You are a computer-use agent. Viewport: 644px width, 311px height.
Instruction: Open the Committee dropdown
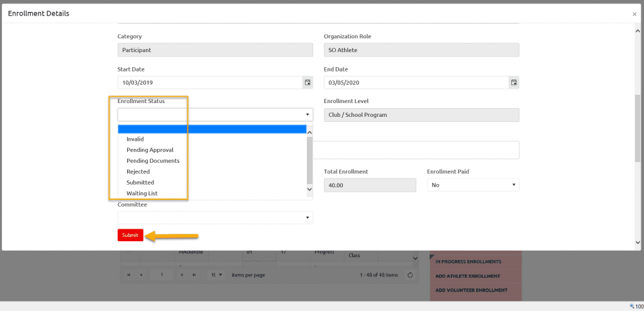click(x=214, y=217)
